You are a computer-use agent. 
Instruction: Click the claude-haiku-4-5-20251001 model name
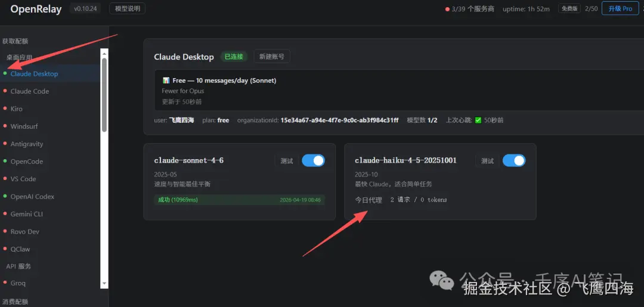pos(406,160)
